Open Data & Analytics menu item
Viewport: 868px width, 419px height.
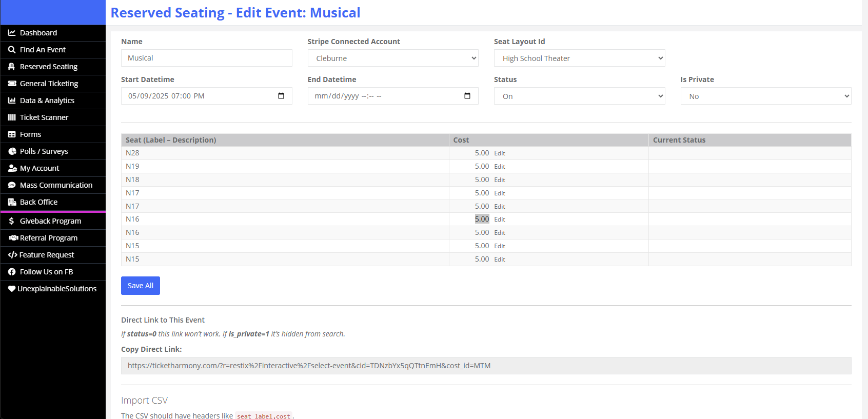47,101
